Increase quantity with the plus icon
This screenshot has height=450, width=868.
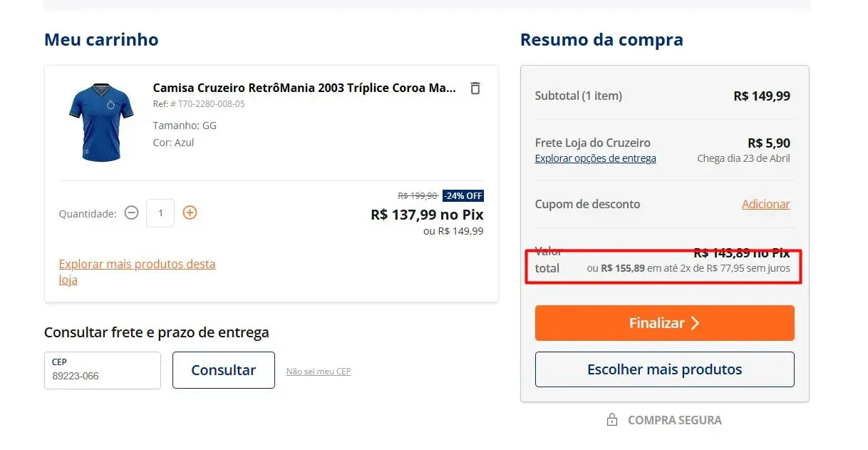(190, 213)
